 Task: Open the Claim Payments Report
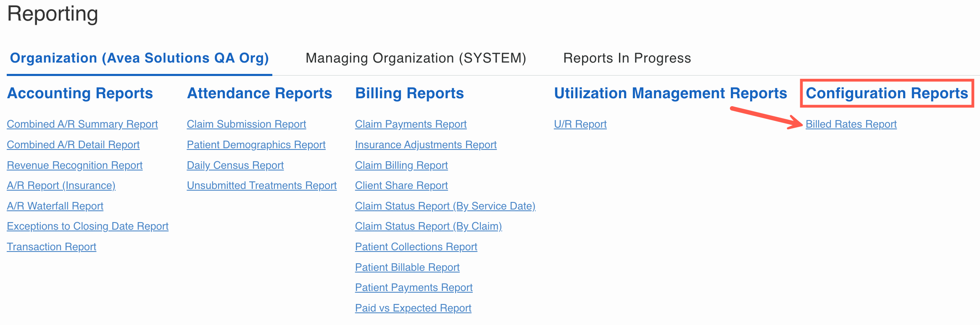411,124
